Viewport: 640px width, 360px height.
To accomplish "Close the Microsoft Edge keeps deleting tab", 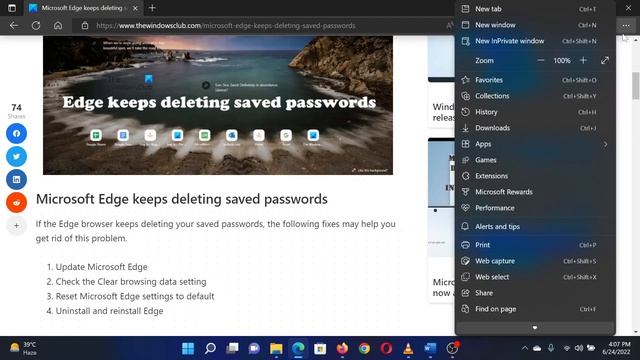I will 135,8.
